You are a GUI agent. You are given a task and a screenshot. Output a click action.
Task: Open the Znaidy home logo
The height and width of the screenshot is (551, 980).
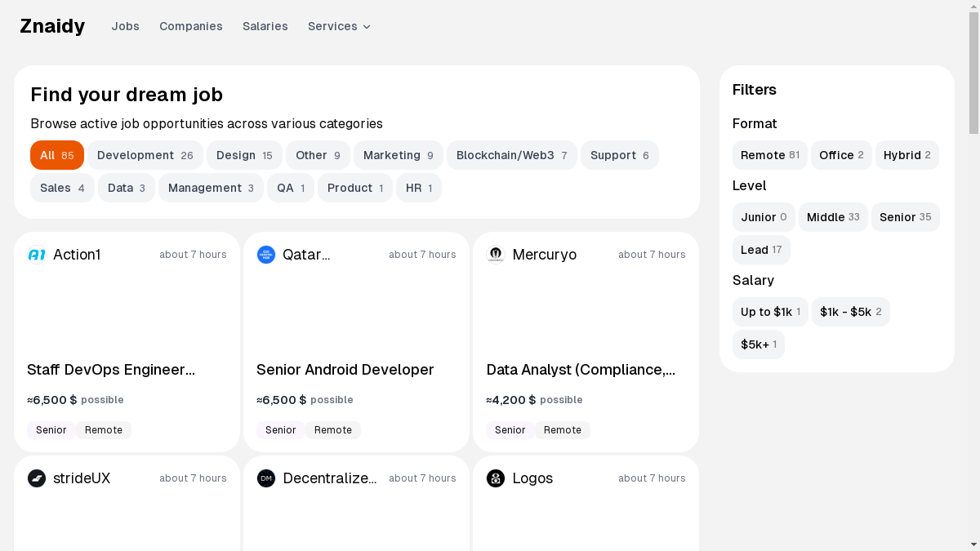[52, 26]
